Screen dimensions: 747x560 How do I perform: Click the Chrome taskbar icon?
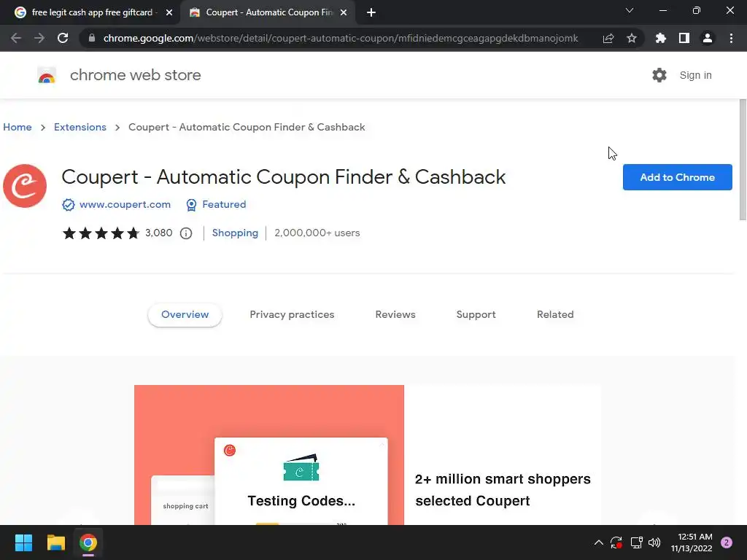click(x=88, y=542)
